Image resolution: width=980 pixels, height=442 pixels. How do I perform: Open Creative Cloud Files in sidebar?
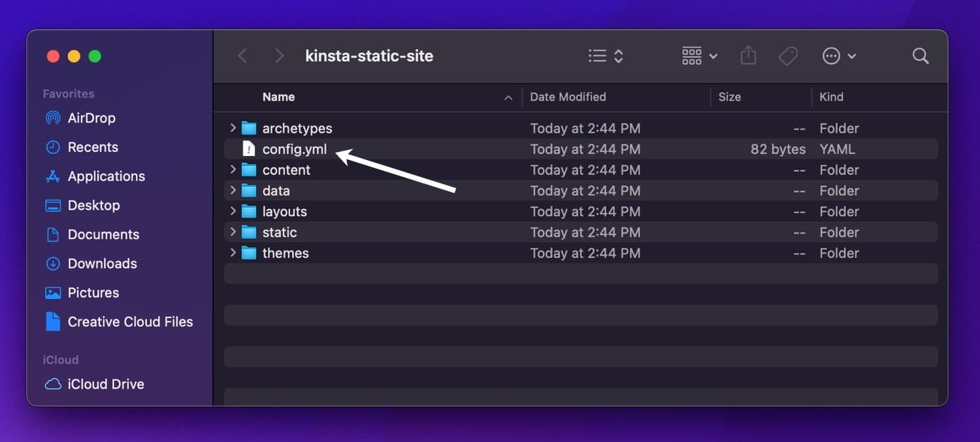130,321
